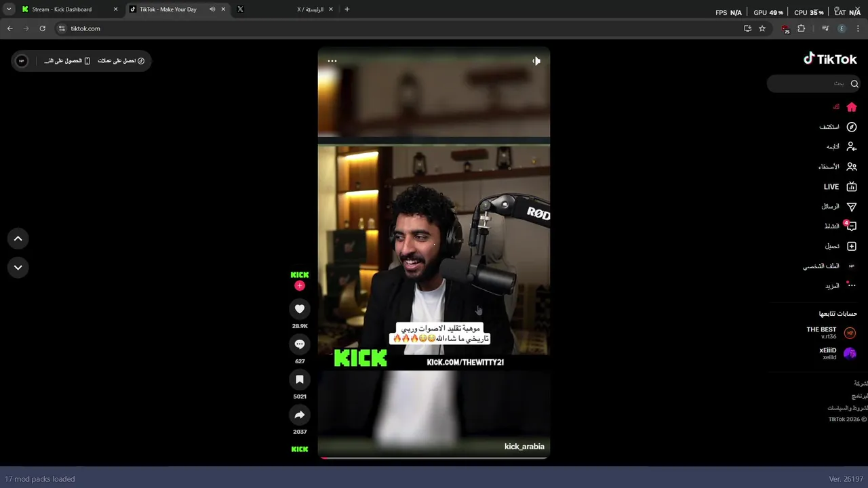Click '17 mod packs loaded' status text

tap(39, 479)
